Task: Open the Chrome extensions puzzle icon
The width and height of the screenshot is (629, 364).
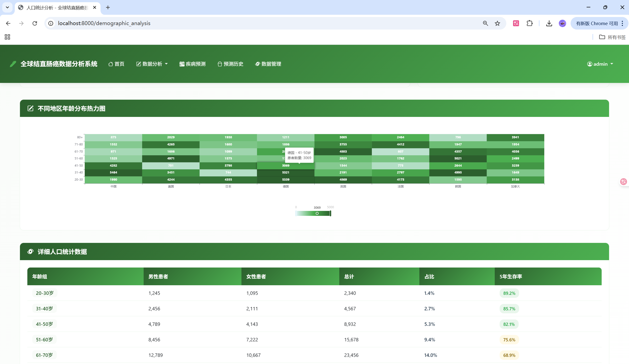Action: pos(529,23)
